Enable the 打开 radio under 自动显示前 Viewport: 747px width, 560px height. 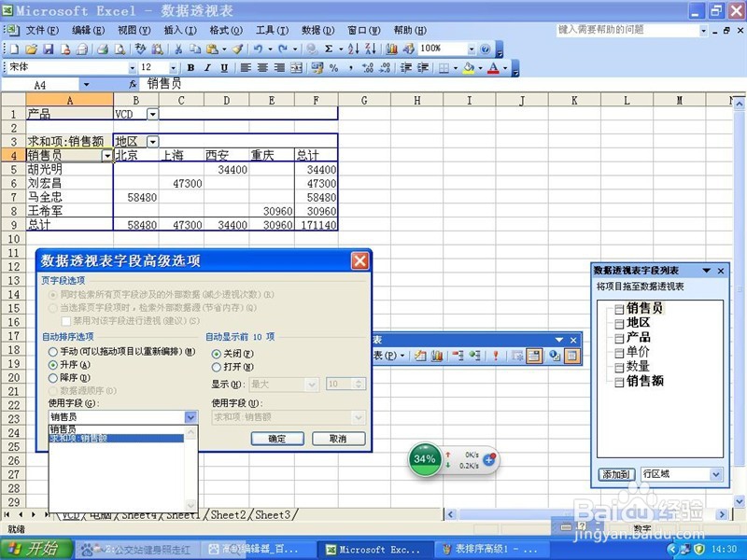218,367
